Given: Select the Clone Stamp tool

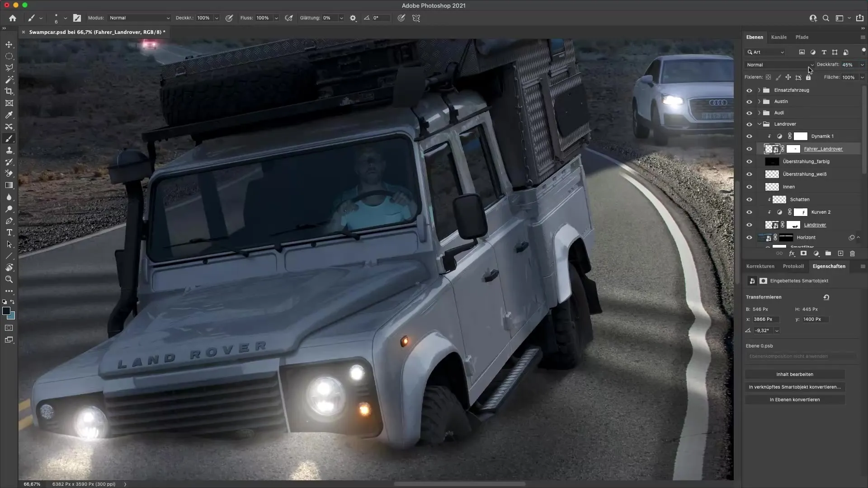Looking at the screenshot, I should (x=9, y=150).
